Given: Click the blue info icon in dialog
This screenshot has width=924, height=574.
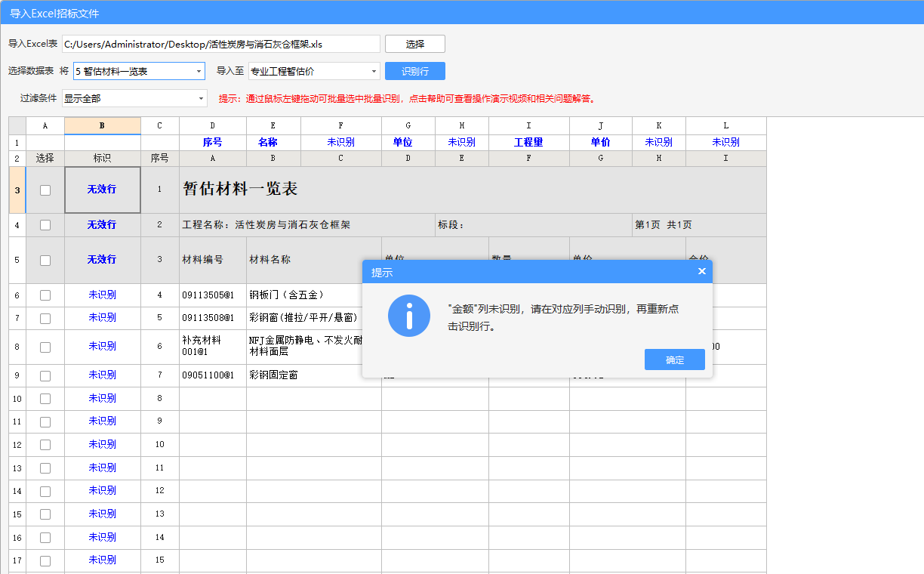Looking at the screenshot, I should pyautogui.click(x=408, y=316).
